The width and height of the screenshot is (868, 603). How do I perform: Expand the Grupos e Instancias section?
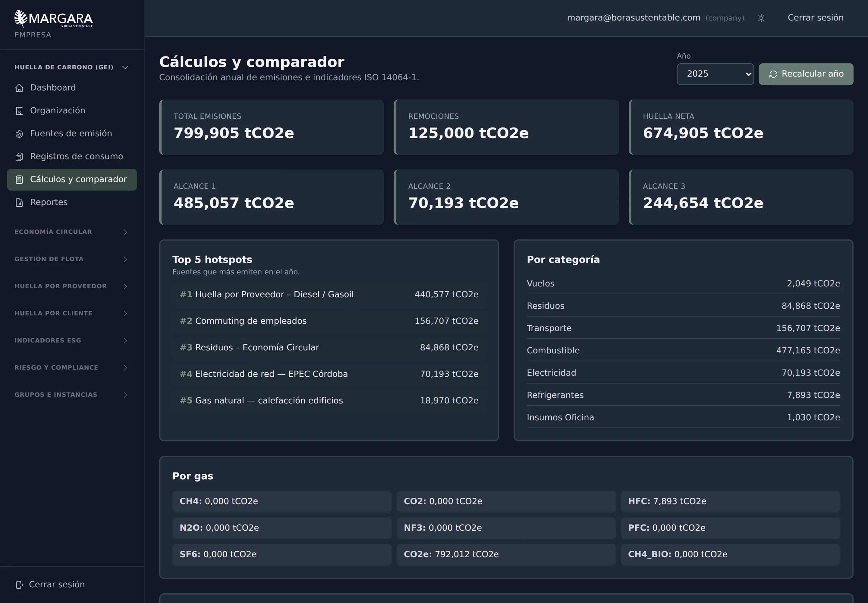(x=72, y=395)
